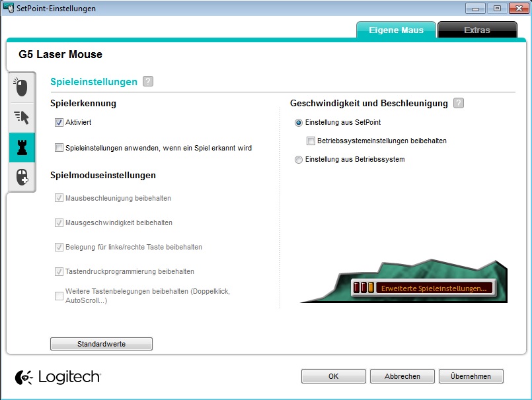Toggle Tastendruckprogrammierung beibehalten checkbox
The image size is (532, 400).
point(59,271)
